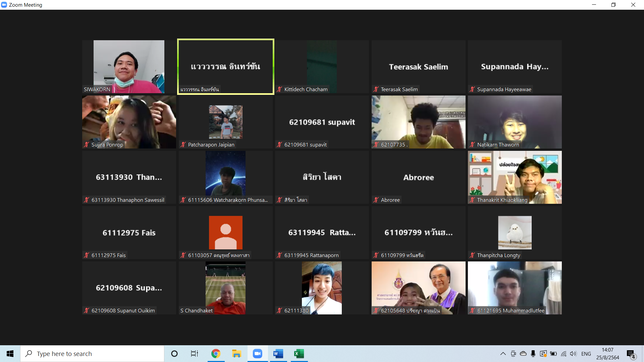Select the SIWAKORN video tile
Image resolution: width=644 pixels, height=362 pixels.
coord(129,67)
